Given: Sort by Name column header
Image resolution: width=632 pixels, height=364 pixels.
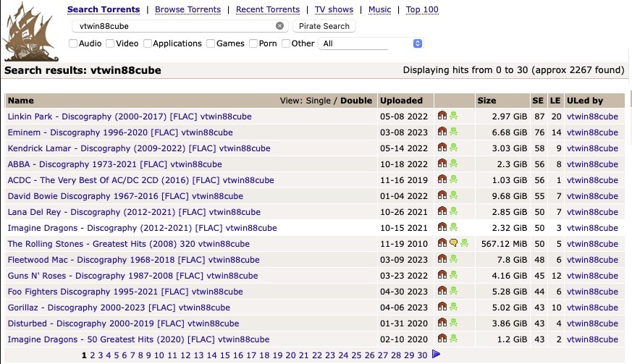Looking at the screenshot, I should coord(21,101).
